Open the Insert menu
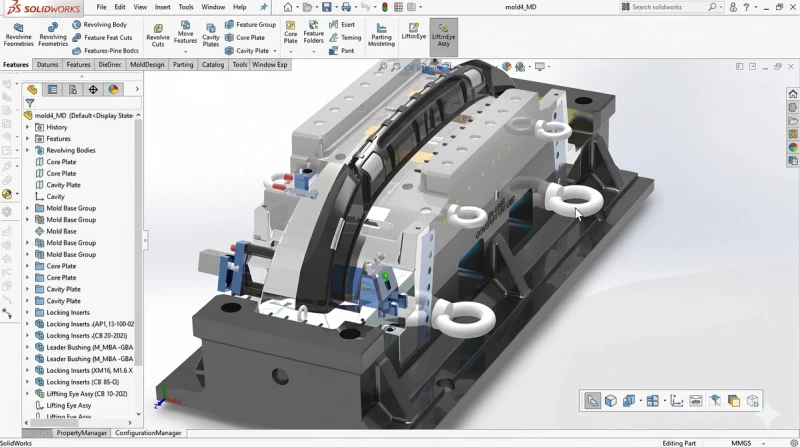800x447 pixels. click(163, 7)
